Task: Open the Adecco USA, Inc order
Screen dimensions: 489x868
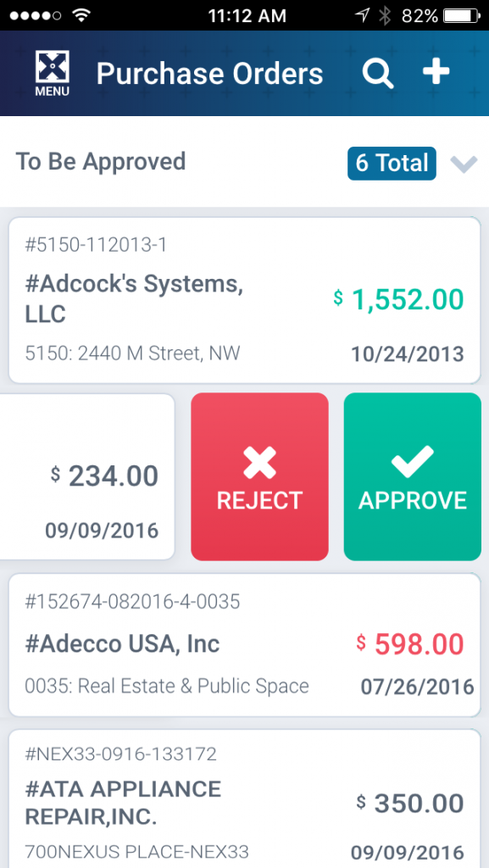Action: (x=244, y=645)
